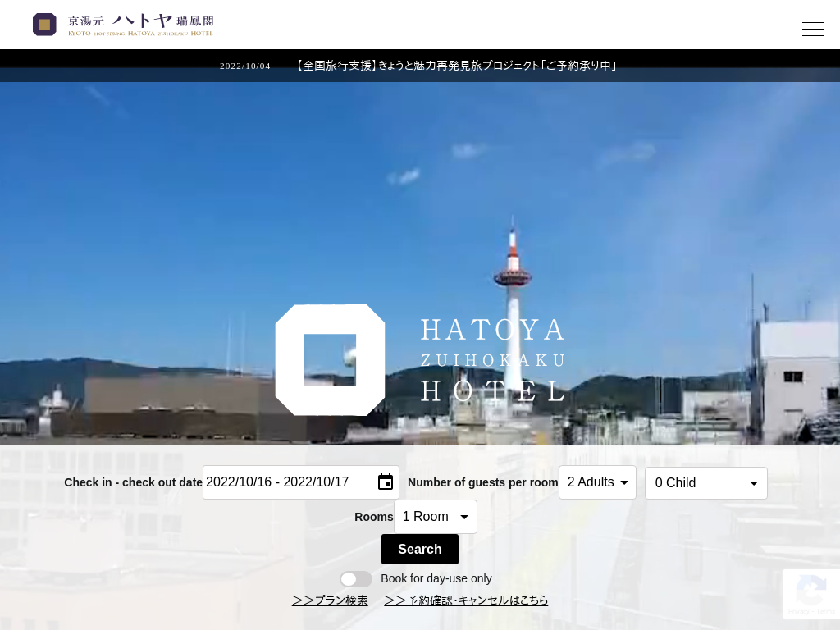Screen dimensions: 840x630
Task: Click the black Search button
Action: 420,549
